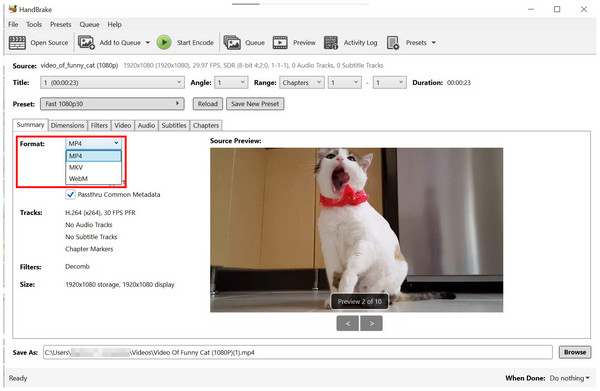
Task: Select MKV in the format list
Action: coord(94,167)
